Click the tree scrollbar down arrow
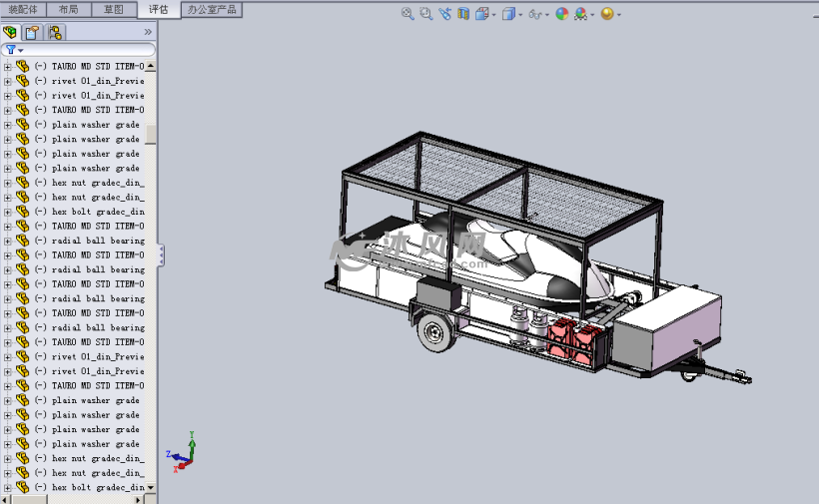The image size is (819, 504). click(x=151, y=487)
